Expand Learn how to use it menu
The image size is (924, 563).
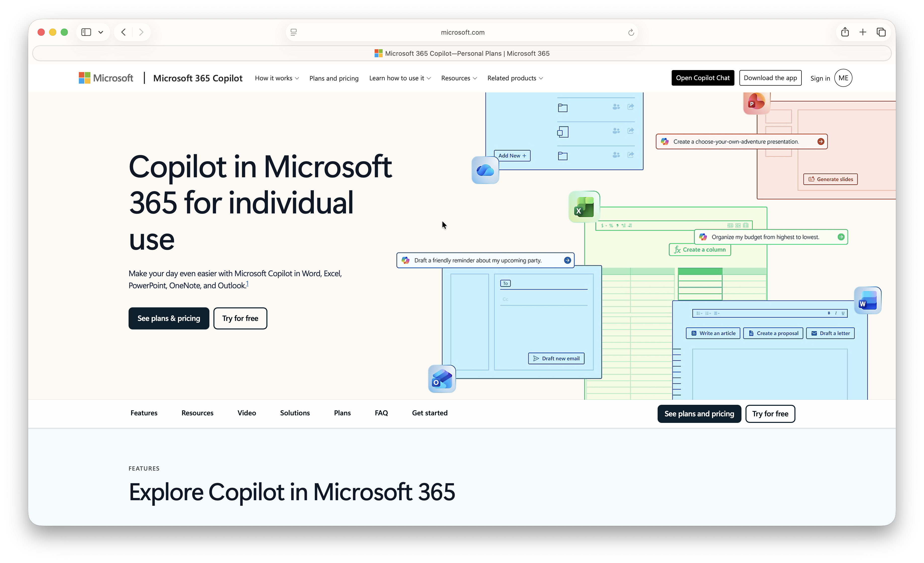(400, 78)
